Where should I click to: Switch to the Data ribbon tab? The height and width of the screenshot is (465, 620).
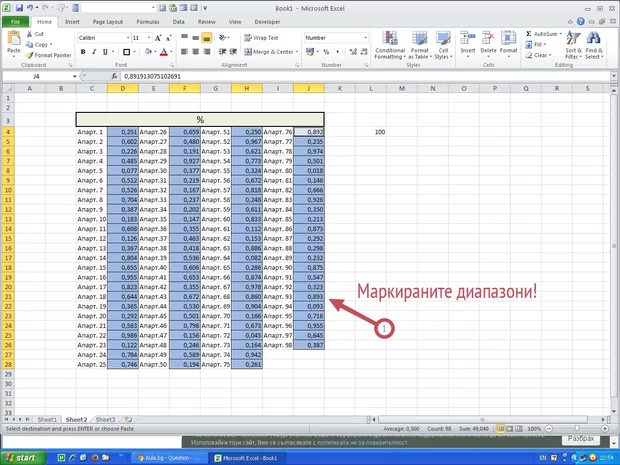178,22
